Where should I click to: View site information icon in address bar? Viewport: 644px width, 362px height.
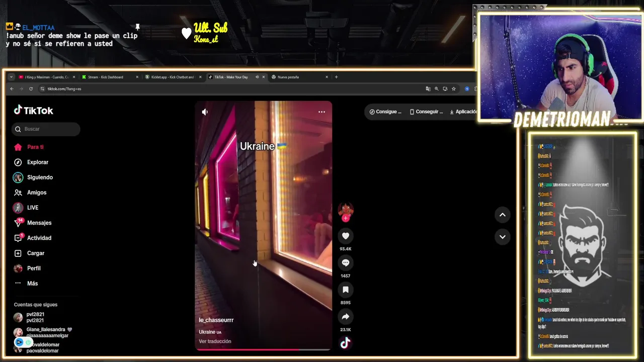click(43, 89)
